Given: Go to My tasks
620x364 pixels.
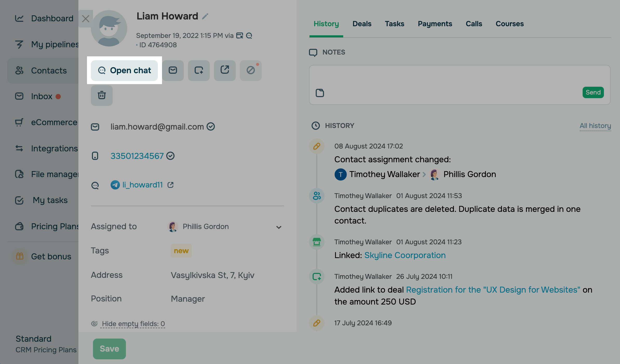Looking at the screenshot, I should point(50,200).
